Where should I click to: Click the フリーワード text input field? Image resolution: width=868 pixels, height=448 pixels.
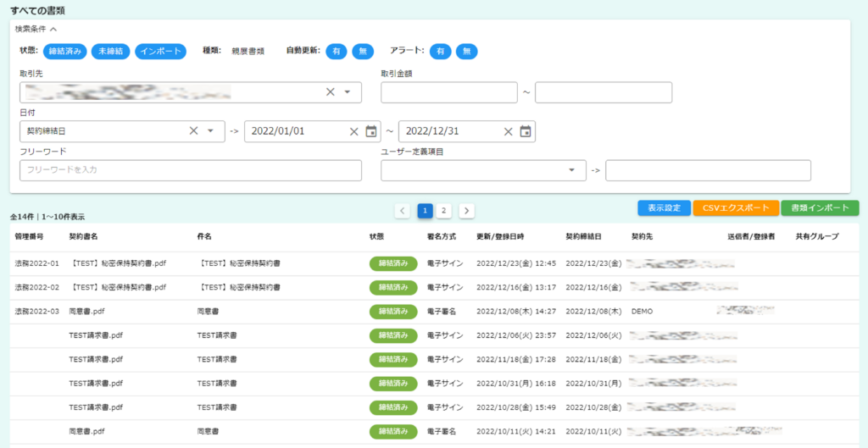point(190,170)
